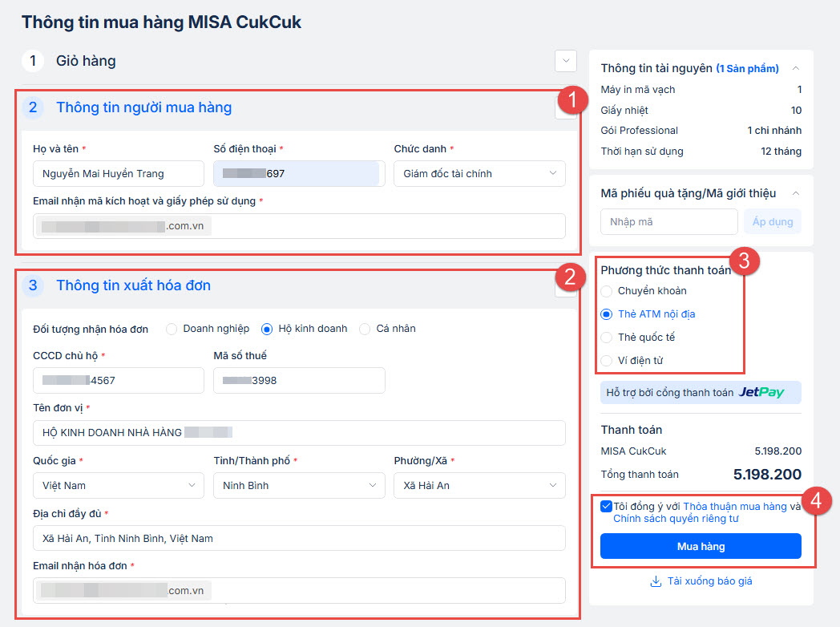This screenshot has height=627, width=840.
Task: Click the JetPay payment gateway logo
Action: point(761,392)
